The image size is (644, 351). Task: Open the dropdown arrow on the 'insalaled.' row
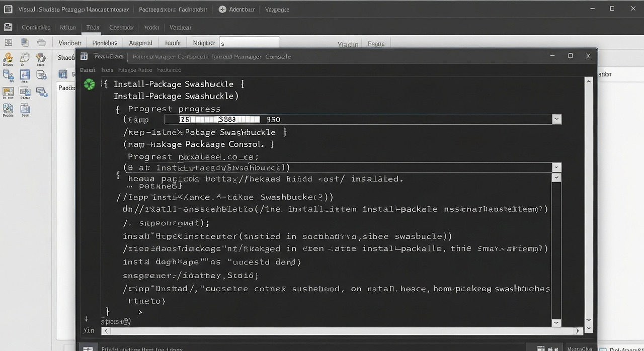556,178
